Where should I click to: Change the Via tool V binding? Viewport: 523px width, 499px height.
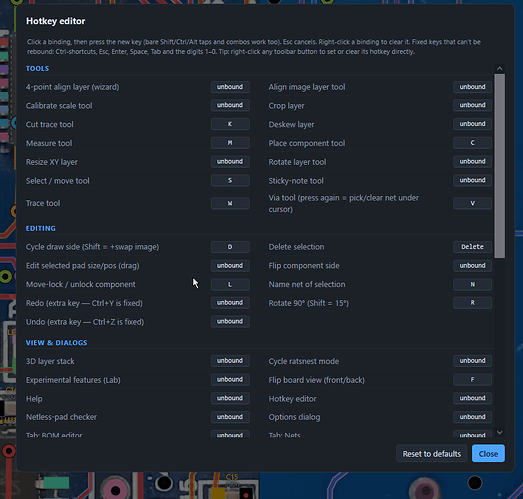472,203
